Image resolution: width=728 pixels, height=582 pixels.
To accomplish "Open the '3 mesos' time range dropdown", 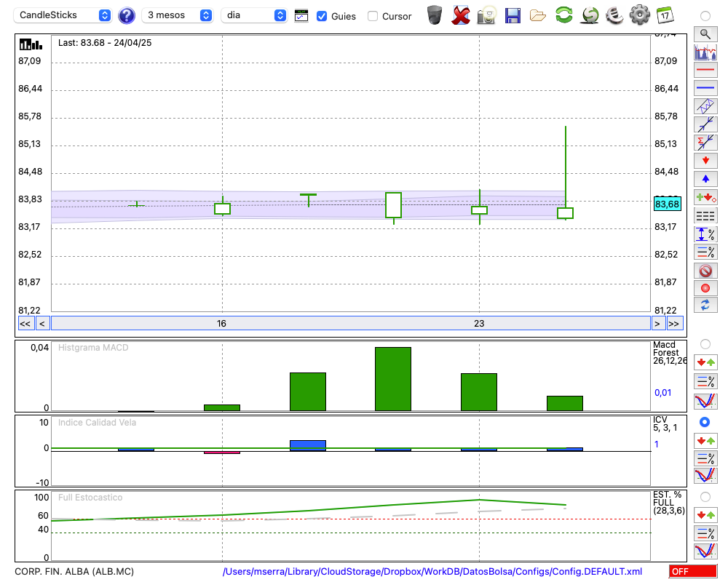I will [x=178, y=15].
